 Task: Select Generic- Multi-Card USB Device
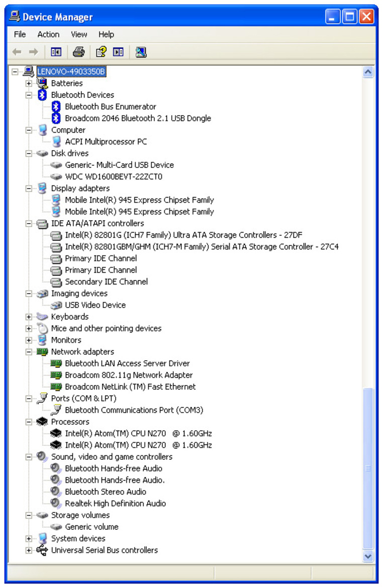tap(119, 165)
